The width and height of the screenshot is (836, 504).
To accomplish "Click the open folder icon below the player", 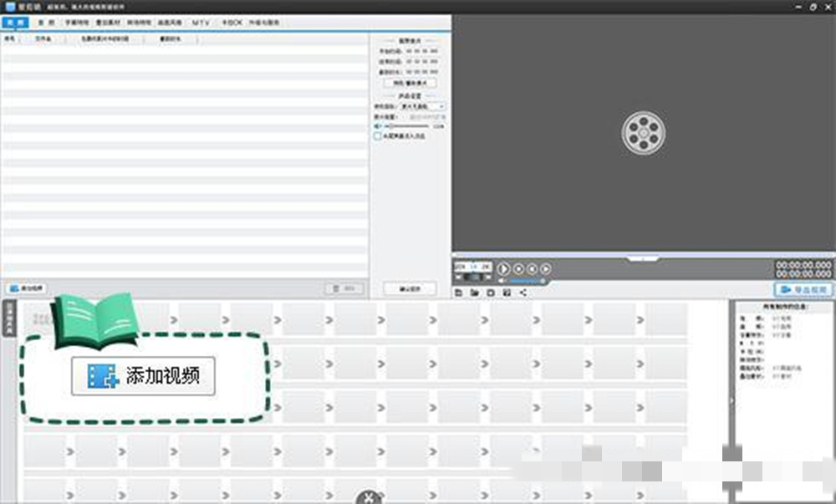I will [x=474, y=293].
